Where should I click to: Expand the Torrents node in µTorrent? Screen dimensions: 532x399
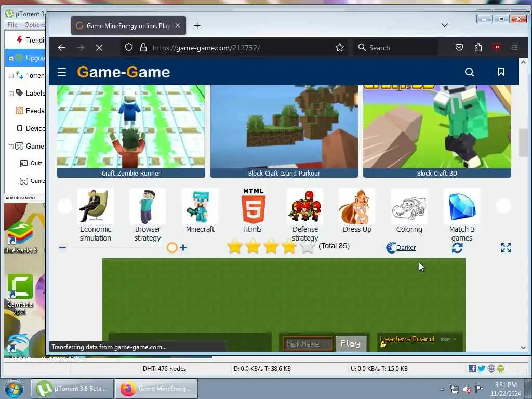point(11,76)
